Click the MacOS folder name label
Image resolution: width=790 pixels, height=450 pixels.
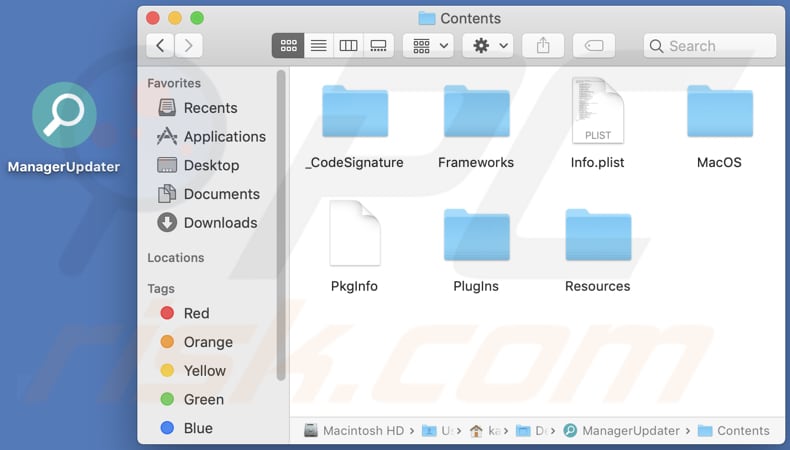click(719, 162)
